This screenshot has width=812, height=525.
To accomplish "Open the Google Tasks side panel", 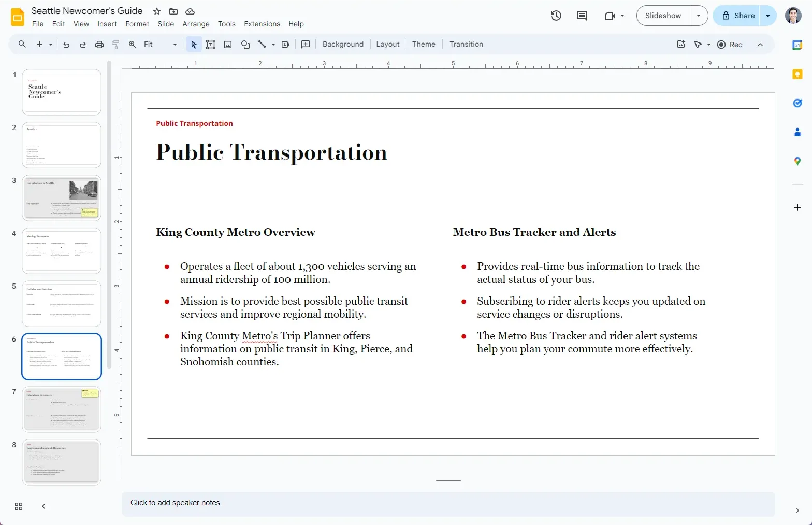I will tap(798, 103).
